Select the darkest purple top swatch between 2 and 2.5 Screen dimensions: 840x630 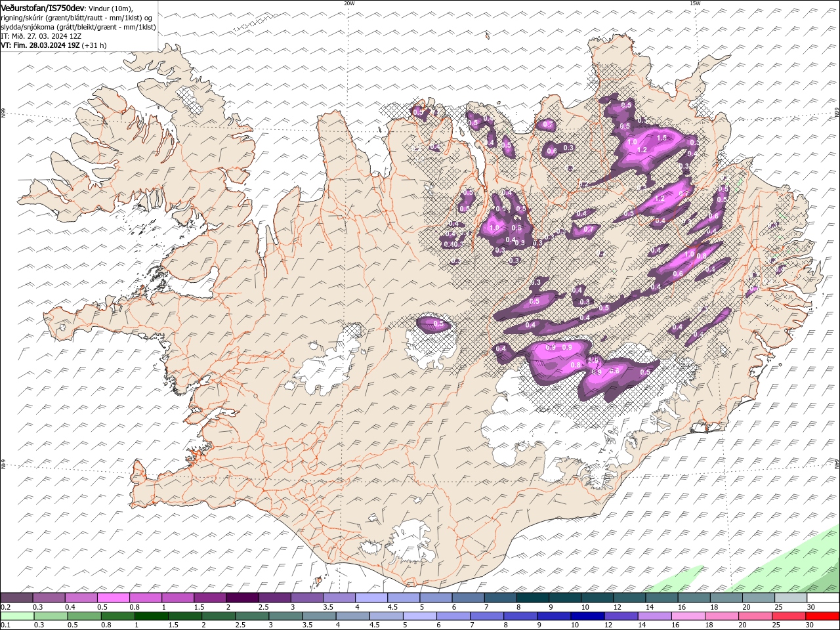pos(242,598)
